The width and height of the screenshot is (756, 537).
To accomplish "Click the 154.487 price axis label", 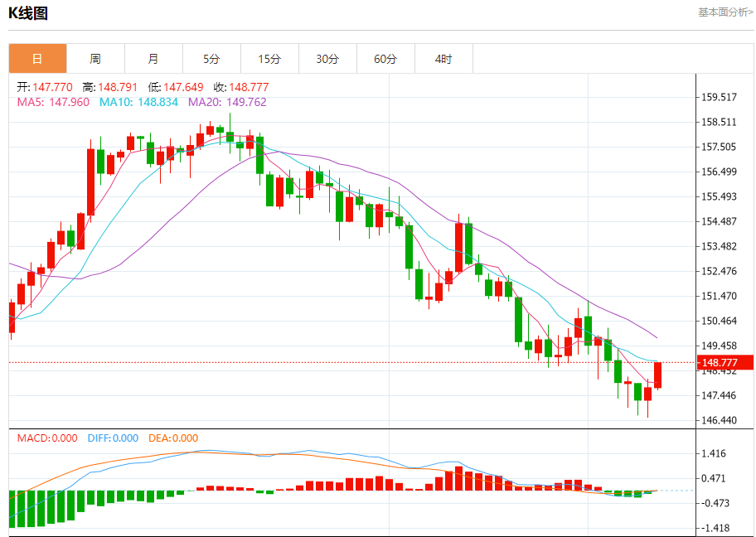I will click(x=719, y=222).
